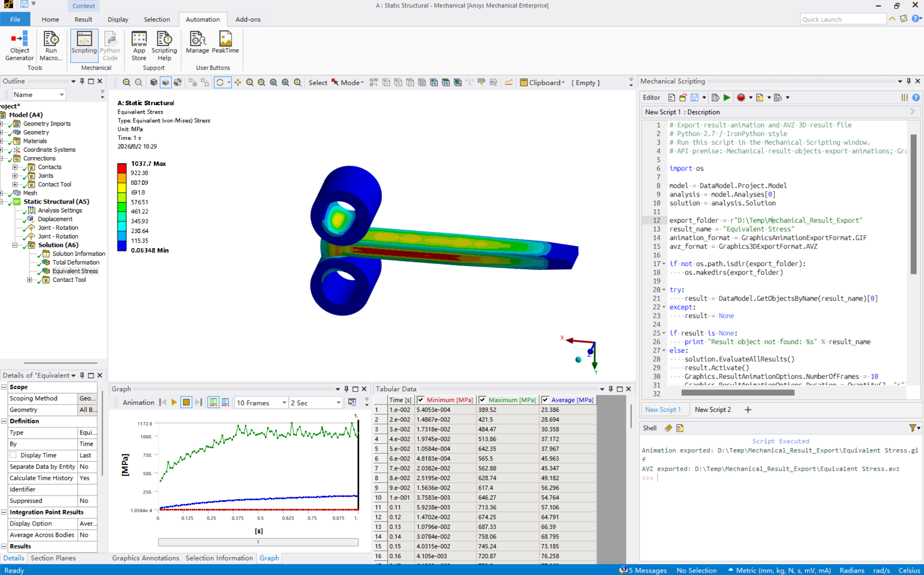Toggle distributed animation frames mode
The image size is (924, 575).
214,402
